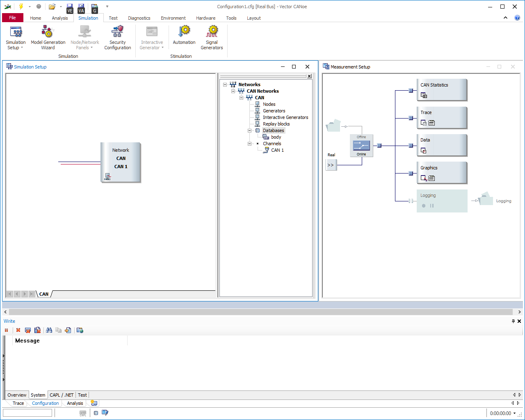Screen dimensions: 525x420
Task: Collapse the ribbon with the up chevron
Action: (x=506, y=18)
